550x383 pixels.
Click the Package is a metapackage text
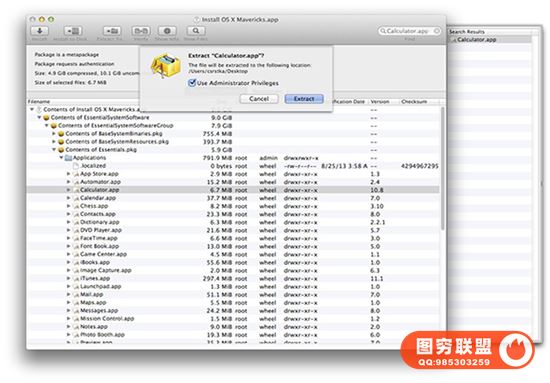pos(67,55)
